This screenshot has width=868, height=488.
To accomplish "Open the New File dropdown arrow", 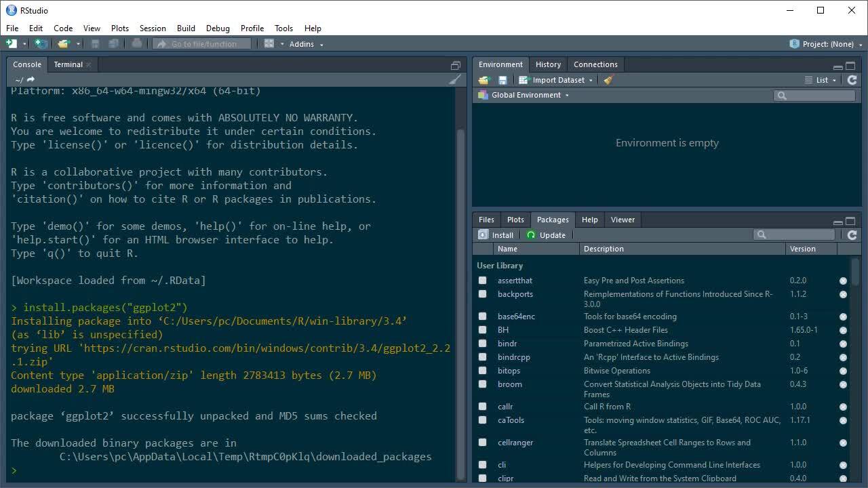I will click(x=24, y=44).
